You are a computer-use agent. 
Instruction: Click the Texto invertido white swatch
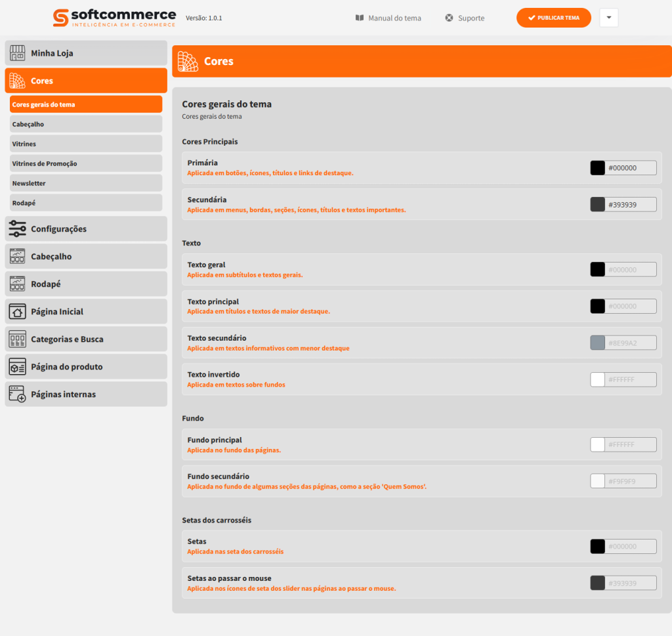click(597, 380)
